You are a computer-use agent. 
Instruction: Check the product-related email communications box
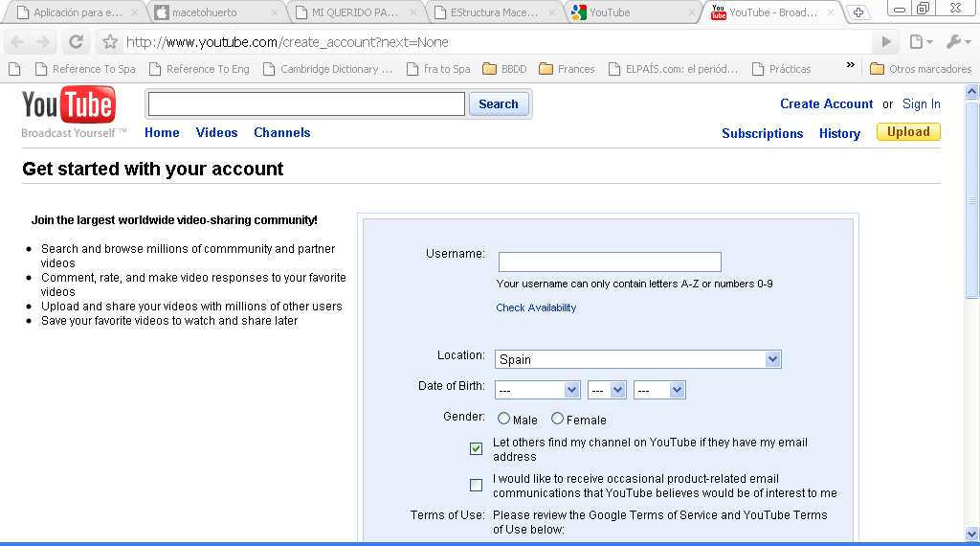(476, 485)
